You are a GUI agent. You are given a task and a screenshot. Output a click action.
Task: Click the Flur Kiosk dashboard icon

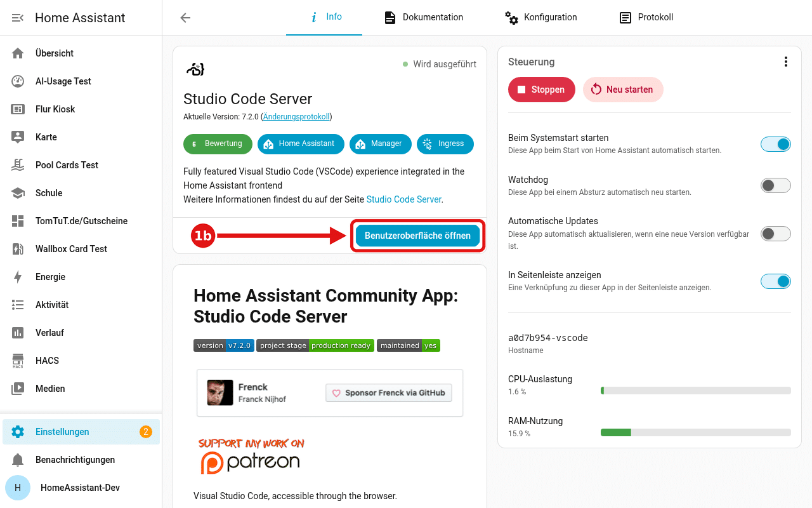coord(18,109)
